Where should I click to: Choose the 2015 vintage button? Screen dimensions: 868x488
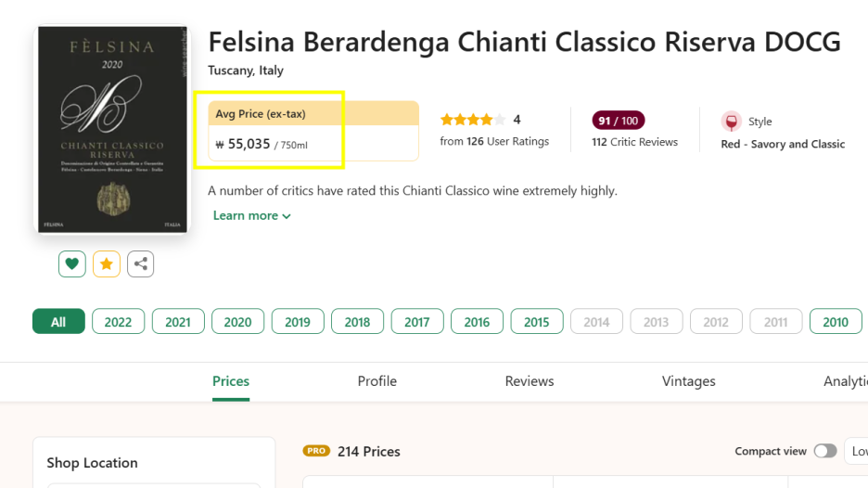[x=536, y=321]
